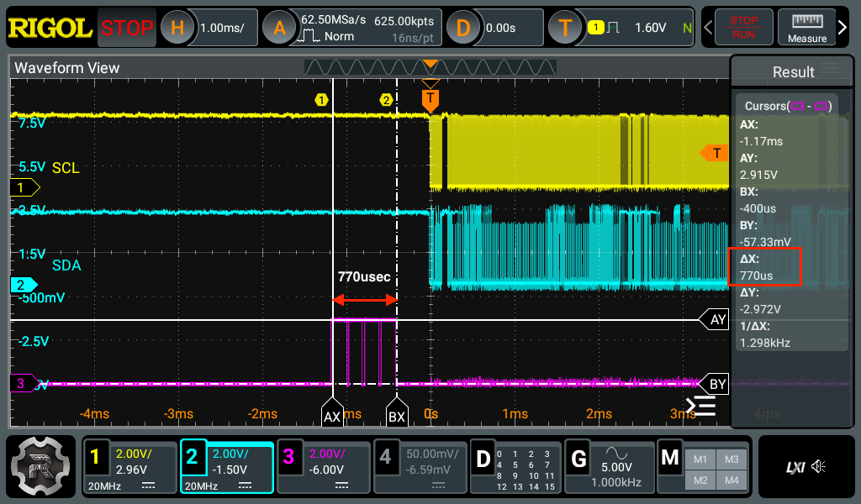Image resolution: width=861 pixels, height=504 pixels.
Task: Navigate to previous quick buttons with left arrow
Action: point(708,27)
